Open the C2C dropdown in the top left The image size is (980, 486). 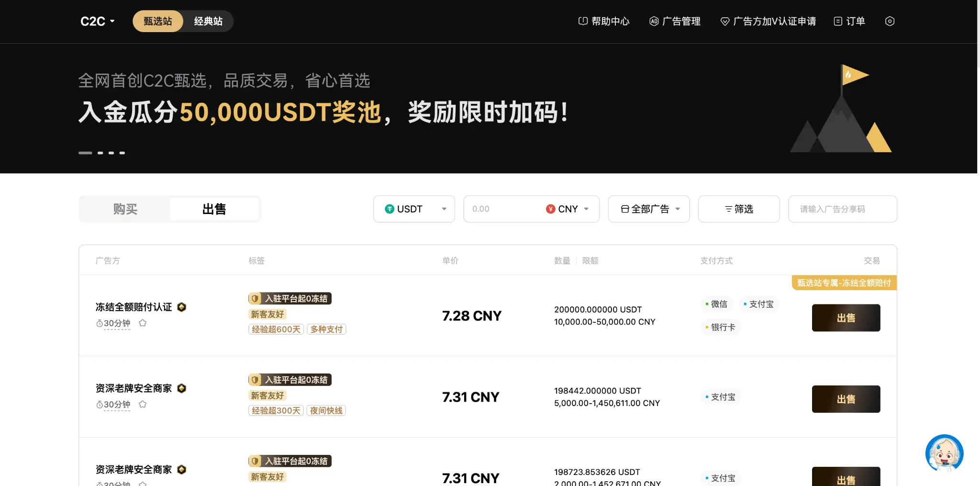click(x=97, y=21)
